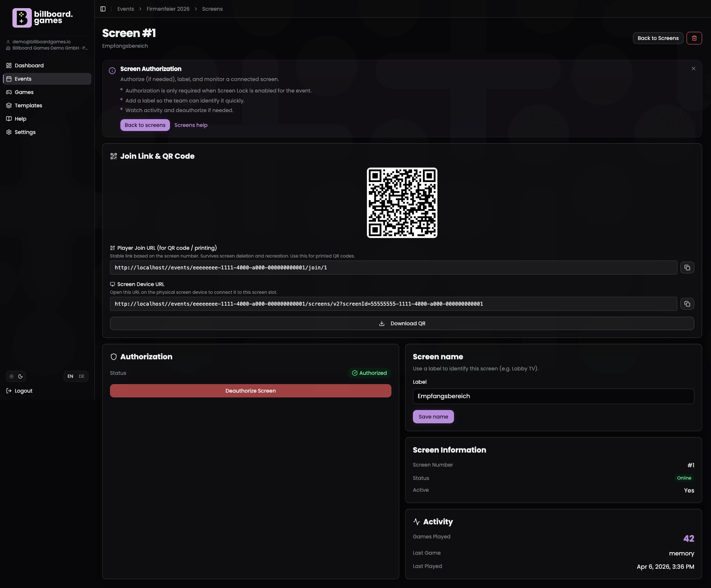Screen dimensions: 711x588
Task: Switch language to DE
Action: coord(81,376)
